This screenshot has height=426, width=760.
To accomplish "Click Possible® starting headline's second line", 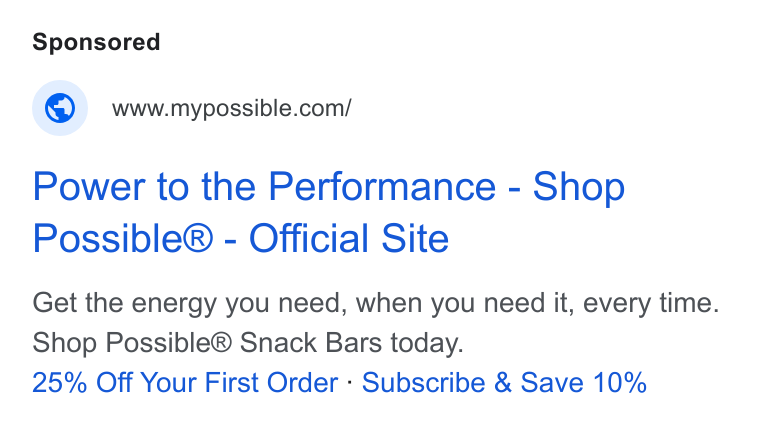I will [123, 238].
